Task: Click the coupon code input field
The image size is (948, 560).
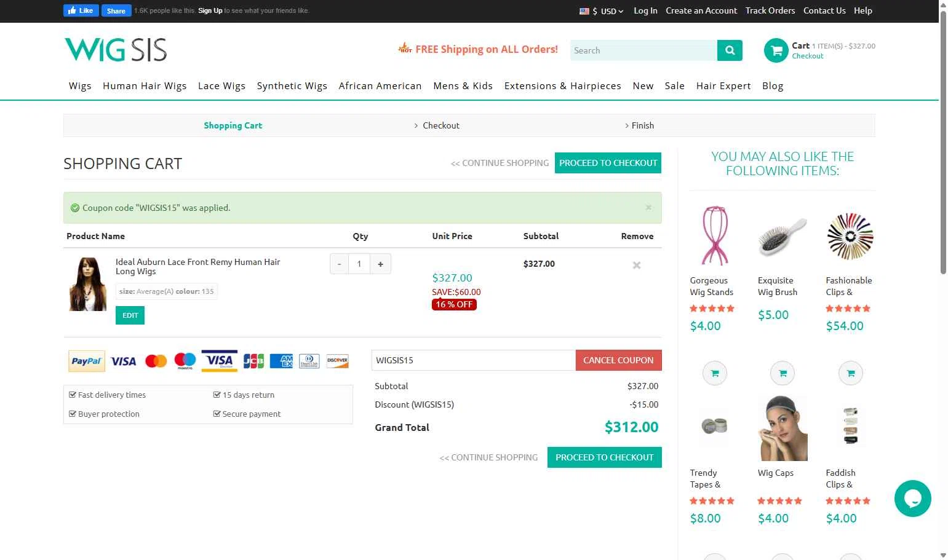Action: click(474, 360)
